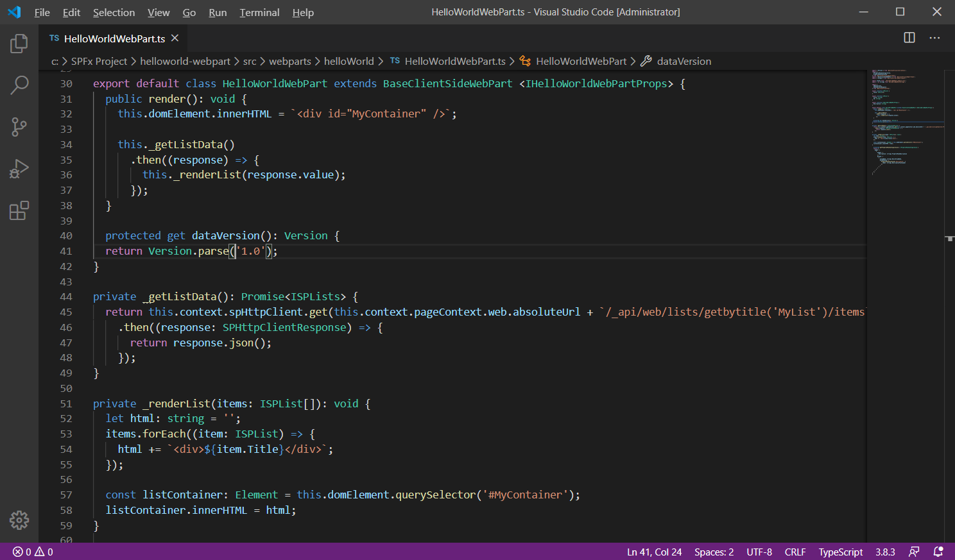Click the CRLF end-of-line selector
Screen dimensions: 955x560
click(x=795, y=552)
